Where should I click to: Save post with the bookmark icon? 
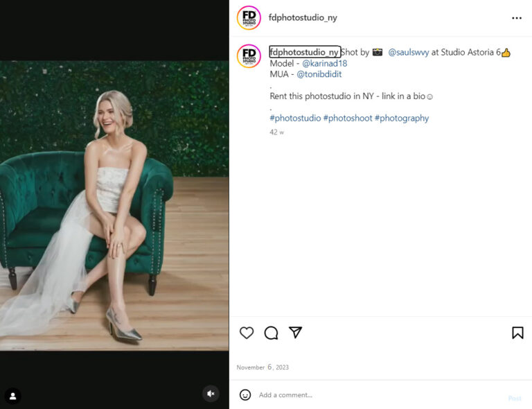(517, 333)
